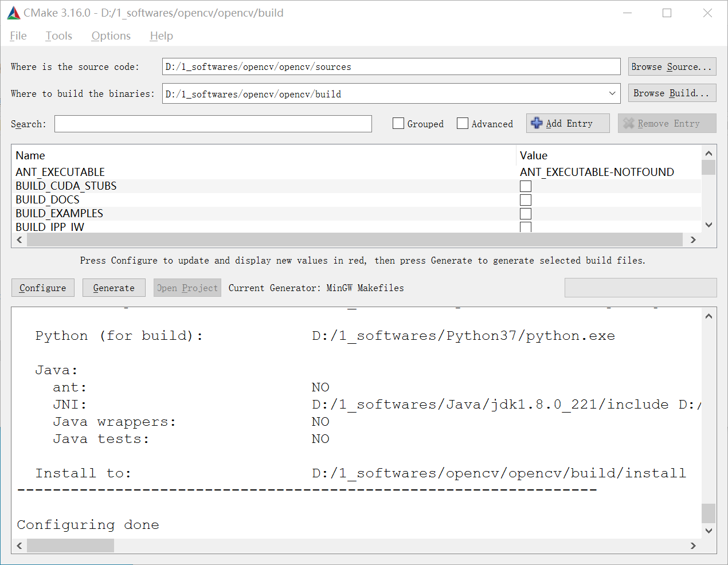Click the scroll-down arrow of the cache list
This screenshot has height=565, width=728.
pyautogui.click(x=709, y=225)
